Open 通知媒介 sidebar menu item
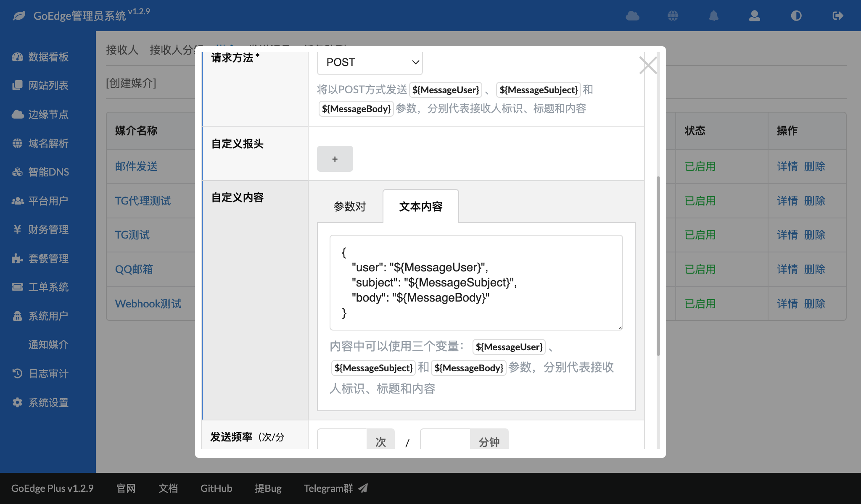Viewport: 861px width, 504px height. (x=48, y=345)
